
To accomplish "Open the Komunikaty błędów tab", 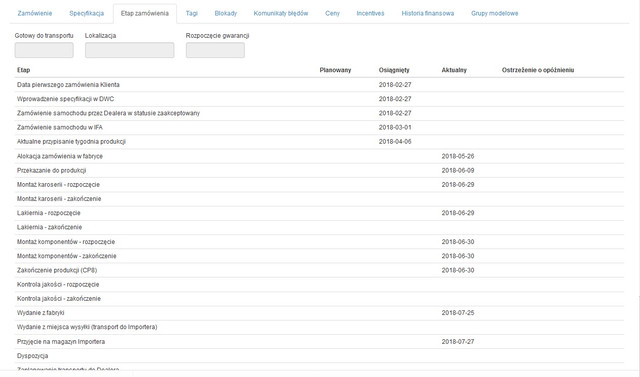I will 281,13.
